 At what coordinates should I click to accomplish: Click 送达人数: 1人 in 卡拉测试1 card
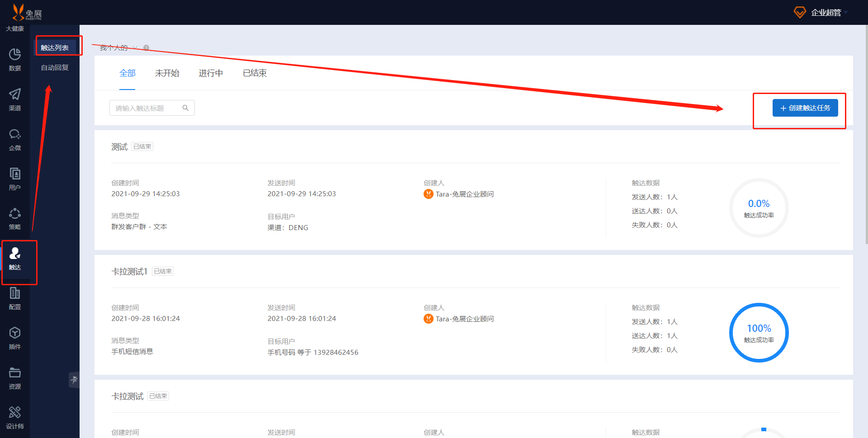(655, 336)
